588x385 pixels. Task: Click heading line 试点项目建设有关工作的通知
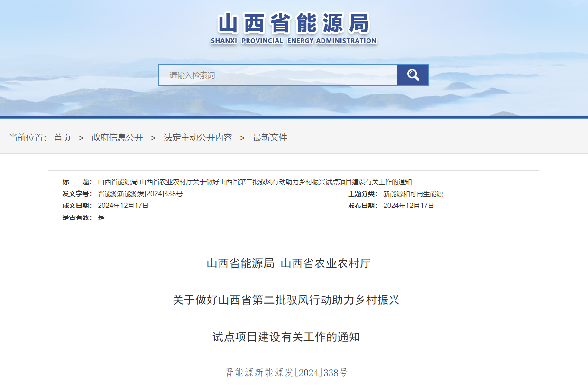(x=286, y=337)
